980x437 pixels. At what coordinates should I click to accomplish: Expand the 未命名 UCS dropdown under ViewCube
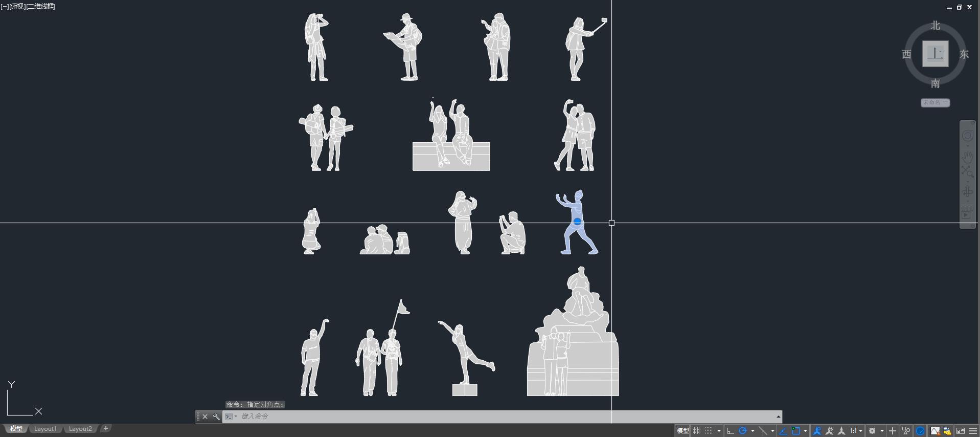(x=935, y=103)
